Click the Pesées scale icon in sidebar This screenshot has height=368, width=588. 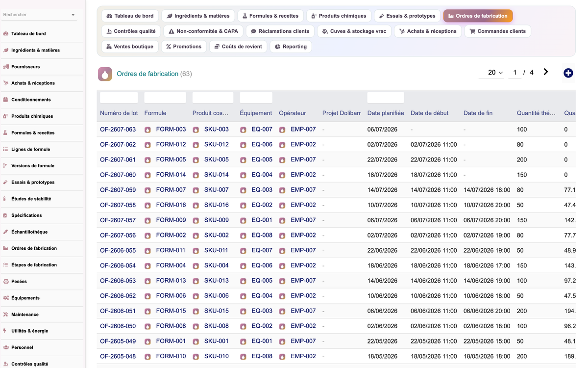pos(6,282)
